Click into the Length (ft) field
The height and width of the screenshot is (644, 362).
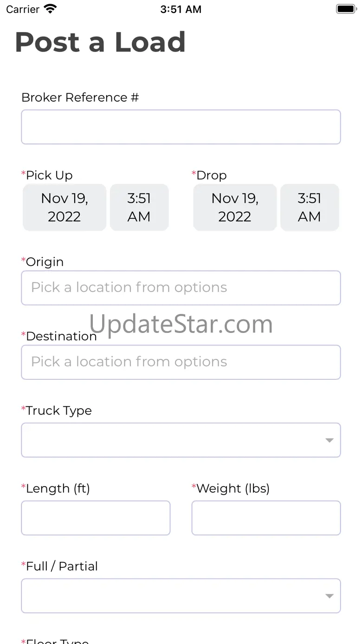(96, 518)
